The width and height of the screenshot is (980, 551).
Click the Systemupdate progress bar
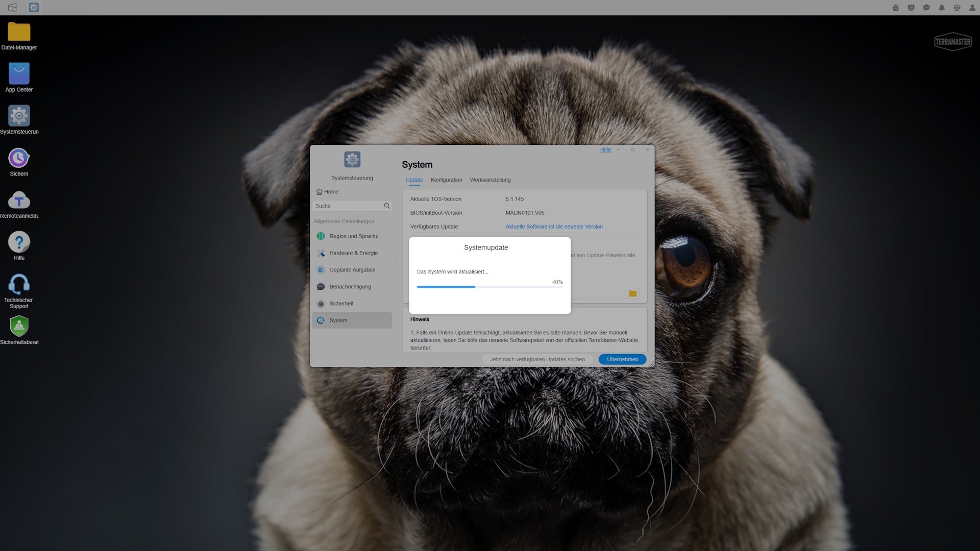(489, 287)
